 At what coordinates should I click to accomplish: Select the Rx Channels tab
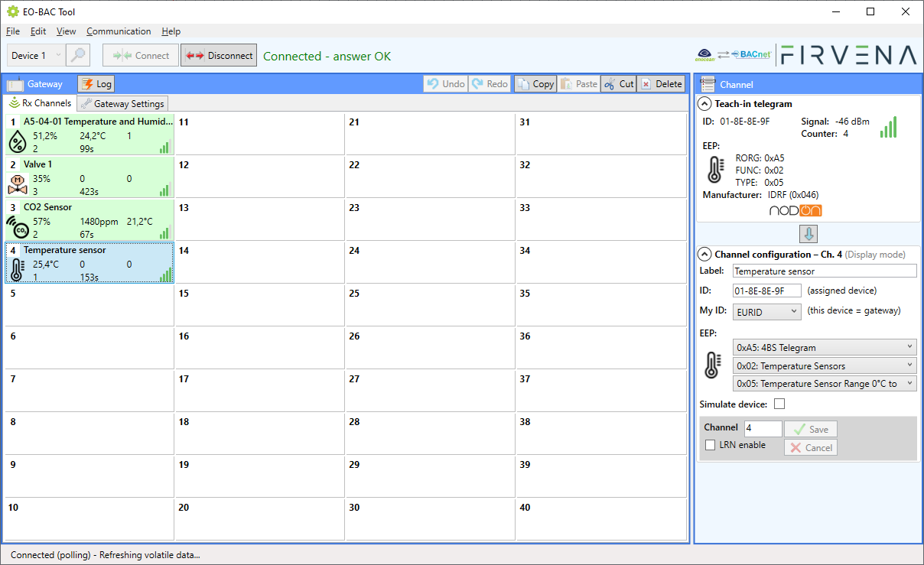coord(40,103)
